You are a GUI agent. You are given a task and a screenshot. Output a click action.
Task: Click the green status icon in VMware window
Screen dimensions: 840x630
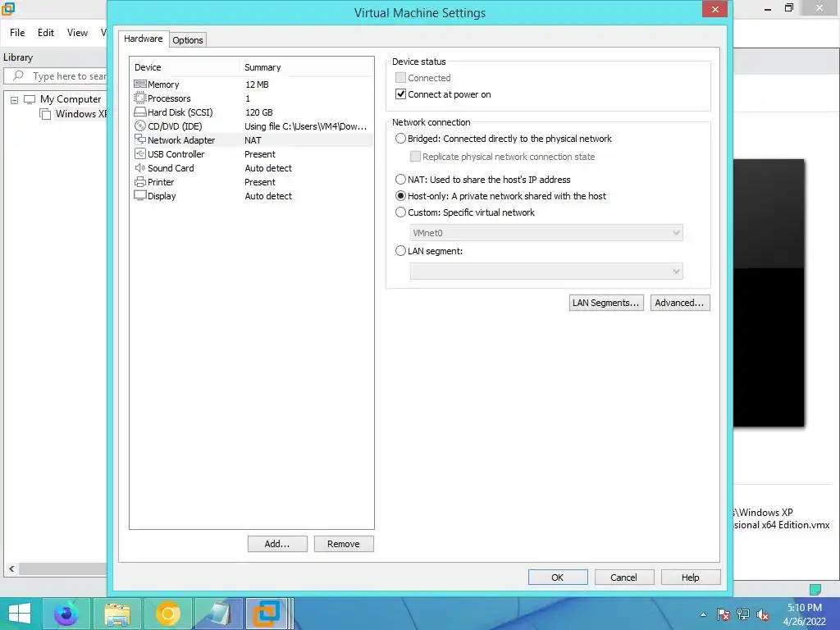[x=815, y=589]
